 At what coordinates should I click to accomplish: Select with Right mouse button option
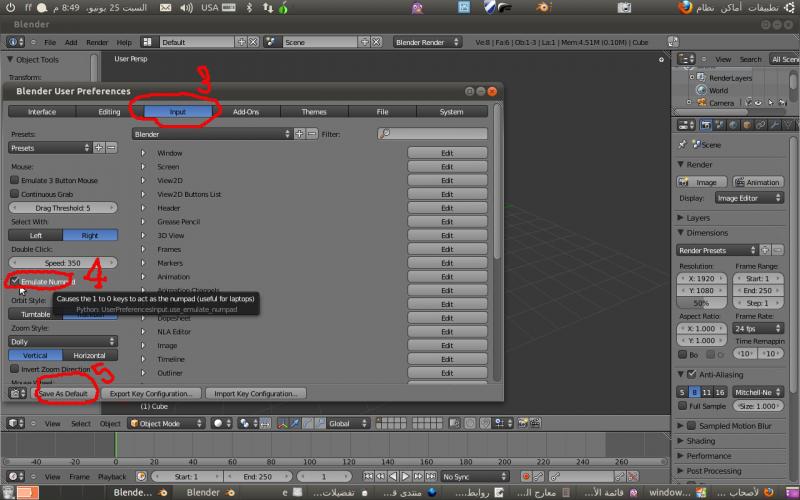point(90,235)
